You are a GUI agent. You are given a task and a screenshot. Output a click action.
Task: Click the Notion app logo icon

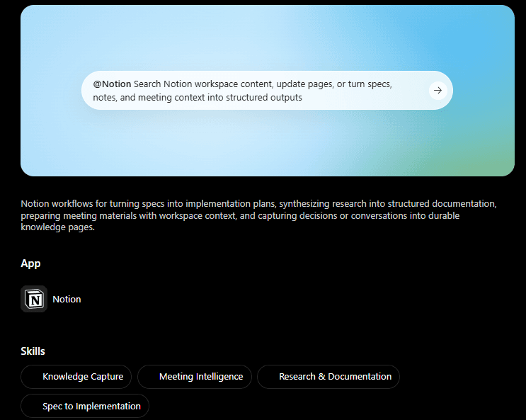click(x=34, y=299)
